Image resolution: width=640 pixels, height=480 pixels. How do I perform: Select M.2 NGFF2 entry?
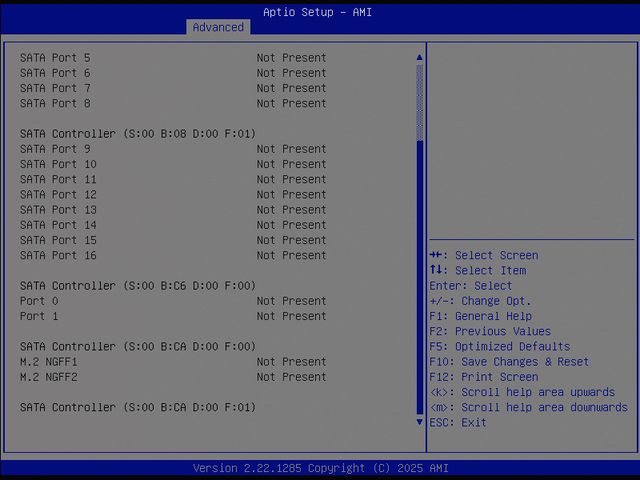(x=173, y=377)
